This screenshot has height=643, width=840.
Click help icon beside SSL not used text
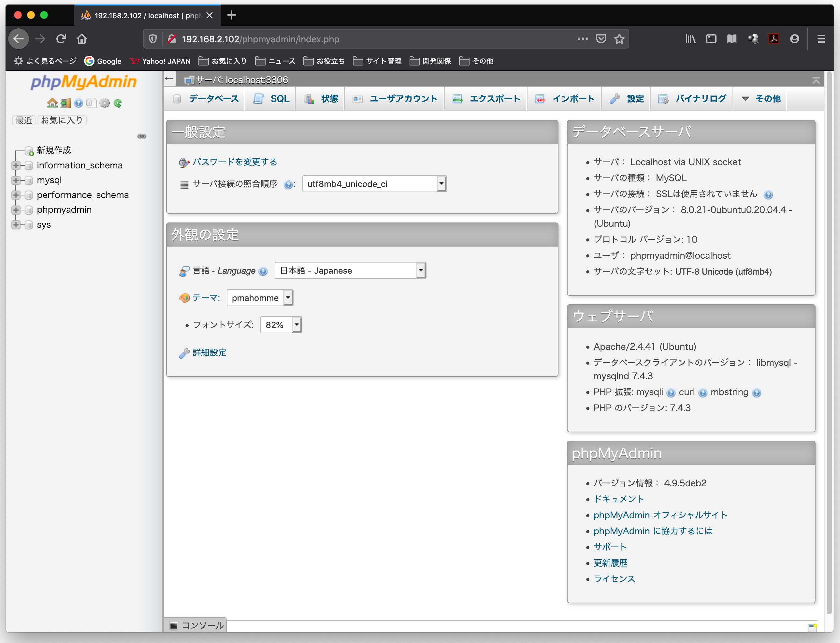768,195
